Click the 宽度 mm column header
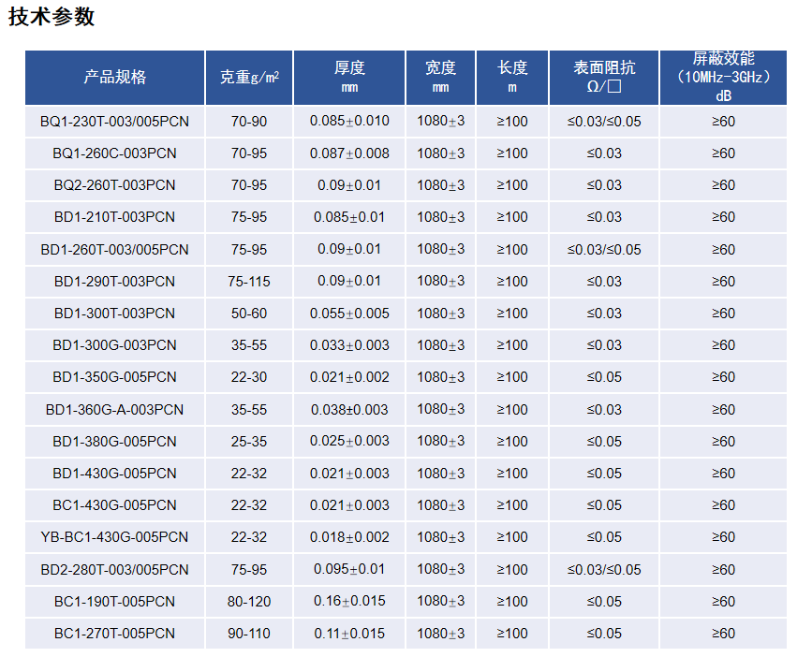 (440, 78)
